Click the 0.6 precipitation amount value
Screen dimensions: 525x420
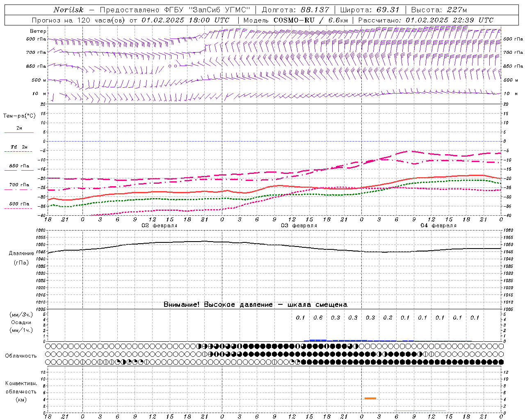click(x=318, y=317)
